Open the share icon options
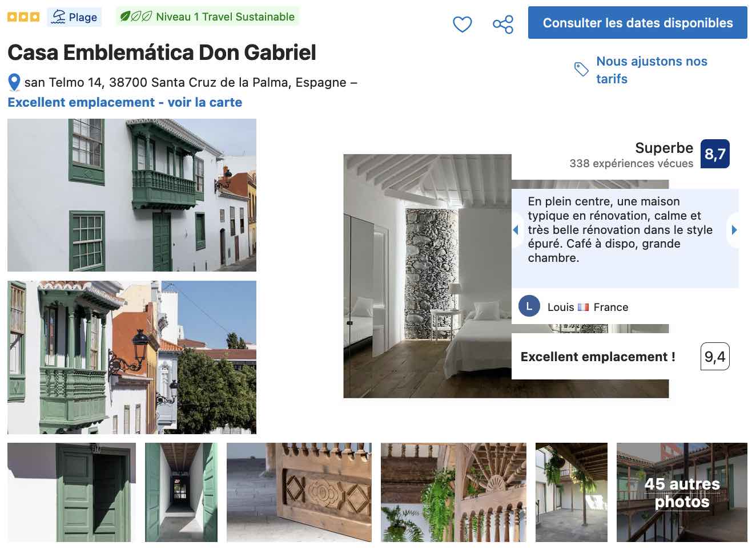 click(x=503, y=25)
